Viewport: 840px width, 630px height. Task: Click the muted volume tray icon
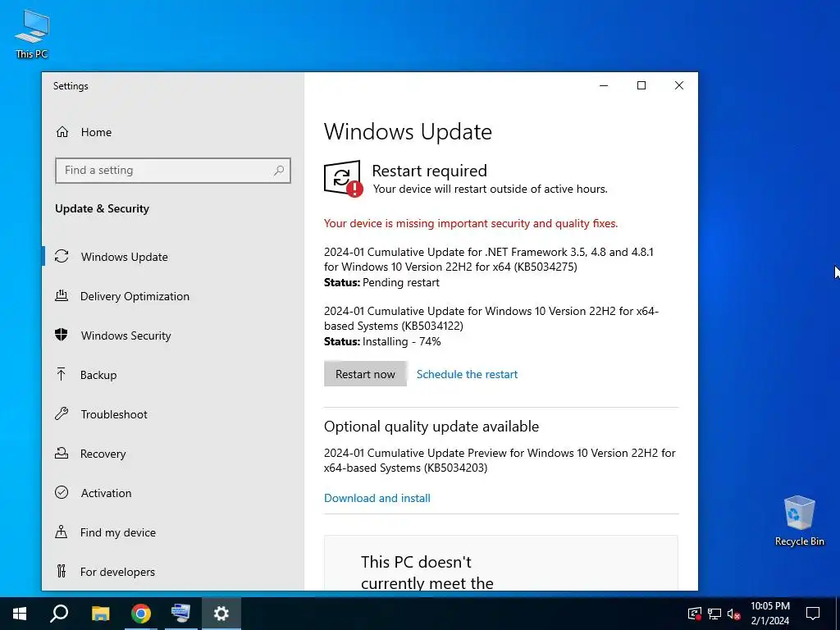pos(734,614)
